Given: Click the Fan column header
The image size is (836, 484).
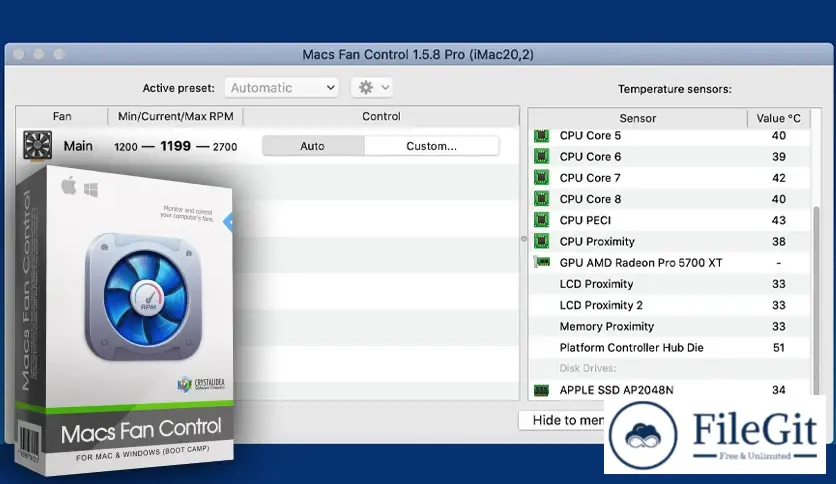Looking at the screenshot, I should [62, 116].
